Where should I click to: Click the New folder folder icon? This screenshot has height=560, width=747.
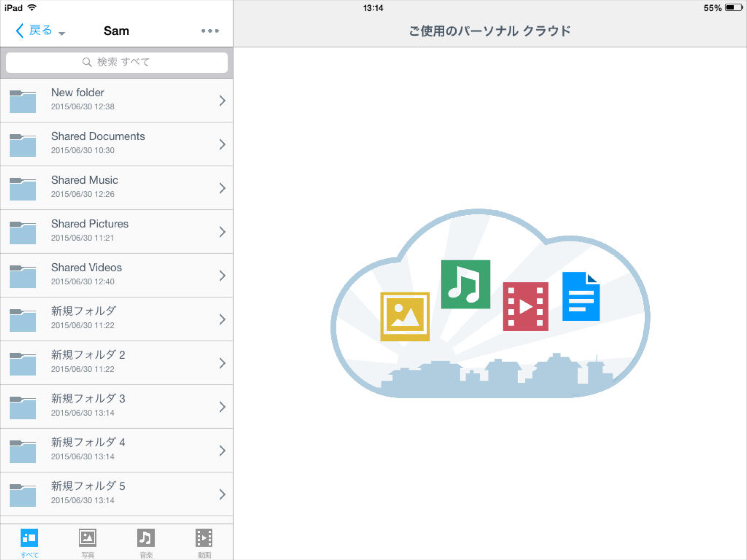pyautogui.click(x=23, y=101)
